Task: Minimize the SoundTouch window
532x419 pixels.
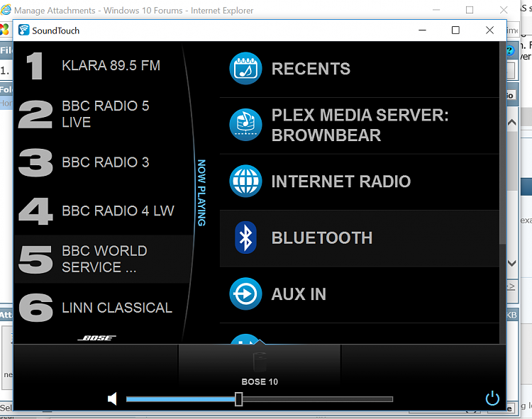Action: [423, 30]
